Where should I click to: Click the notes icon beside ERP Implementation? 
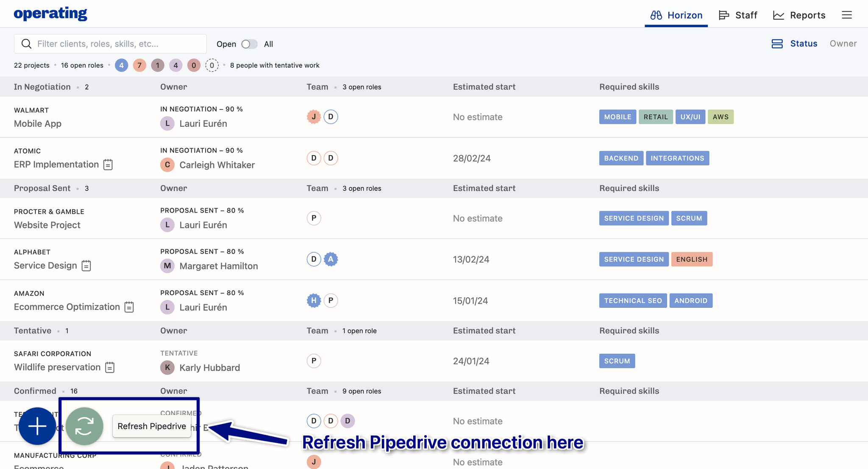(108, 165)
